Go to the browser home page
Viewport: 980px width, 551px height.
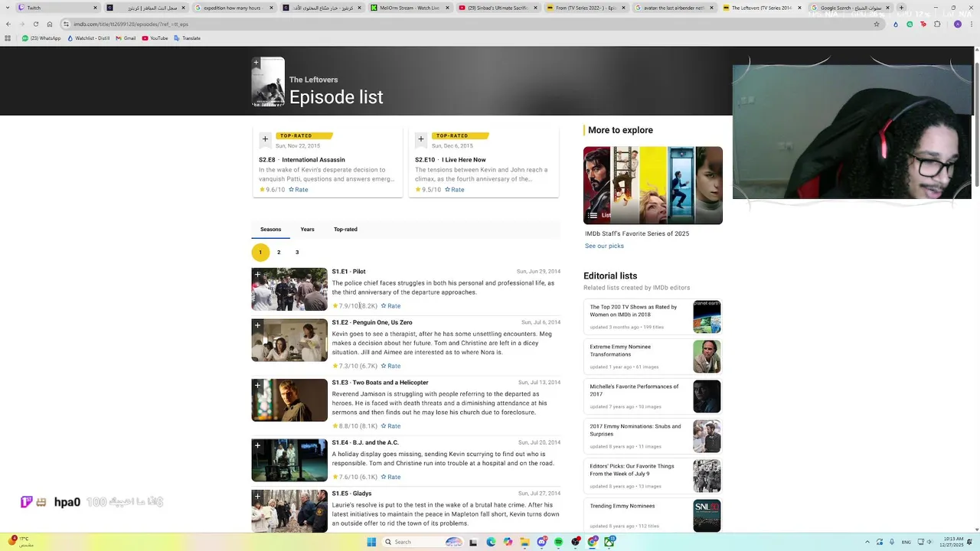(x=50, y=24)
